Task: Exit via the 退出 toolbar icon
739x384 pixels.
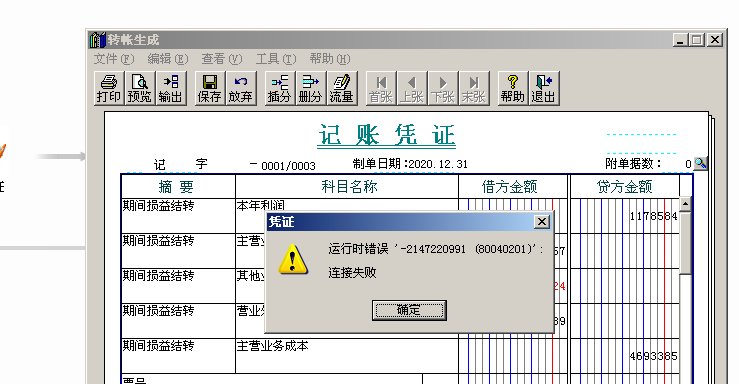Action: 544,88
